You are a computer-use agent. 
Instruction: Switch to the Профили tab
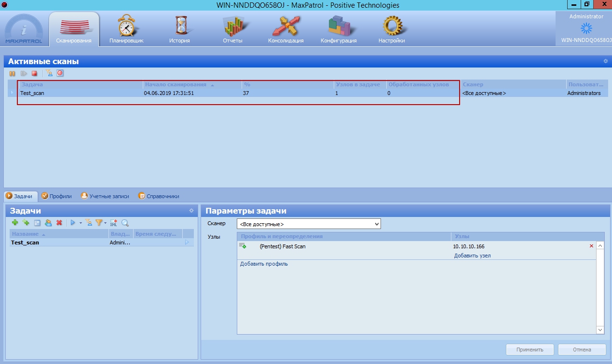click(57, 196)
